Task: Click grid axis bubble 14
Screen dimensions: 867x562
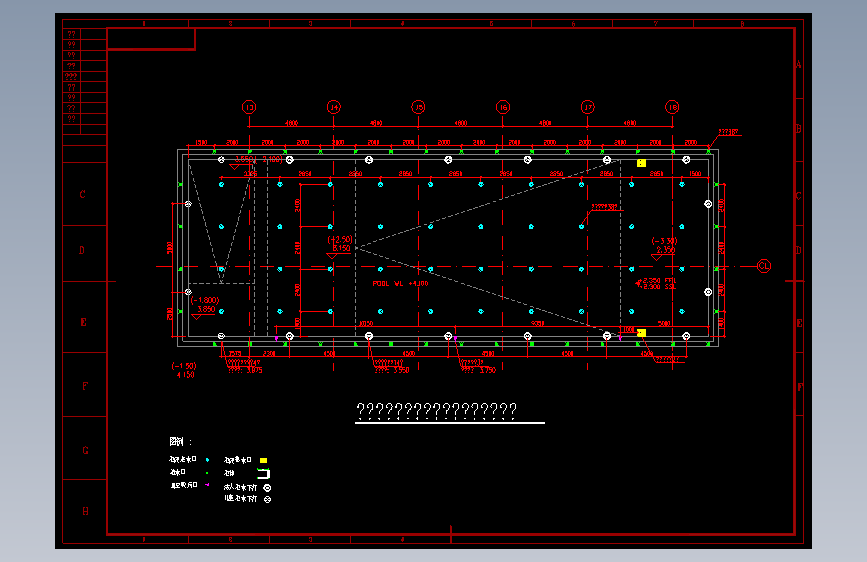Action: [333, 107]
